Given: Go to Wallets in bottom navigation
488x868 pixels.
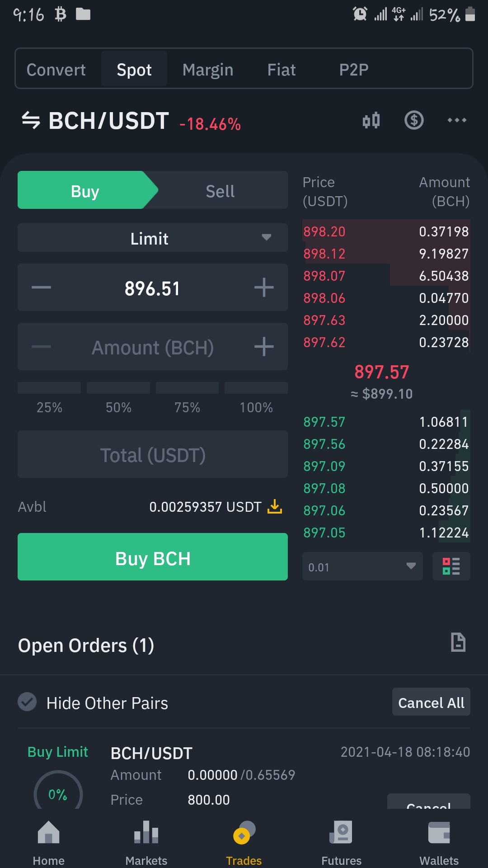Looking at the screenshot, I should (x=439, y=843).
